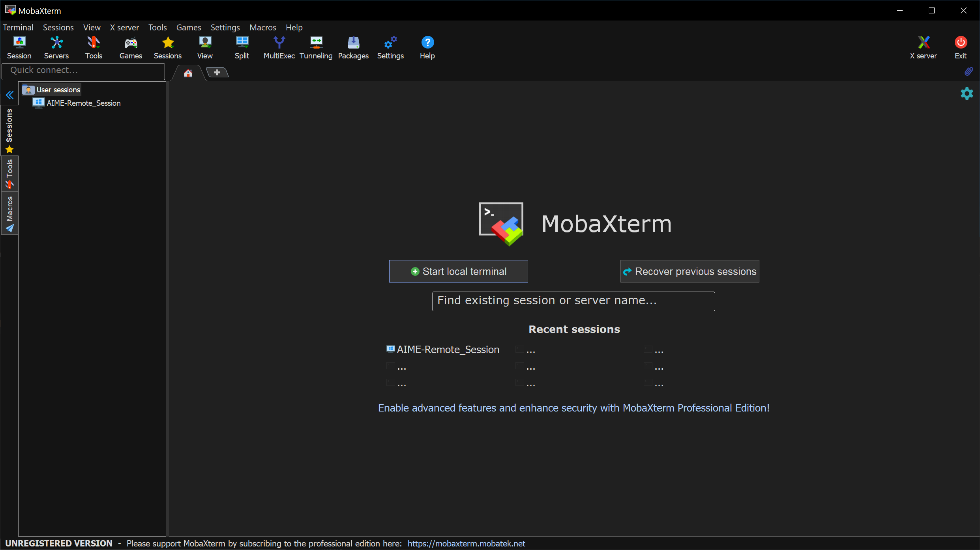Open the mobaxterm.mobatek.net link
This screenshot has height=550, width=980.
click(x=466, y=543)
